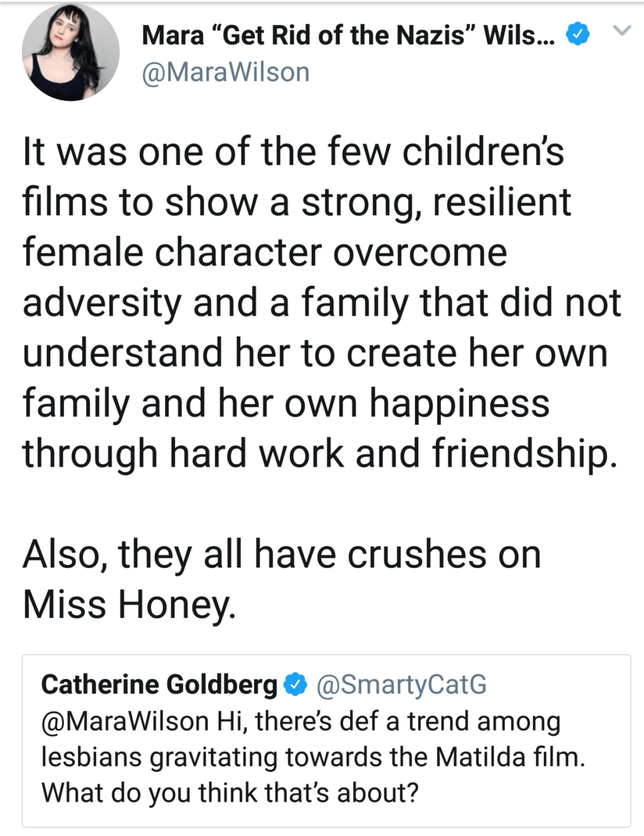
Task: Click the @SmartyCatG handle
Action: point(402,684)
